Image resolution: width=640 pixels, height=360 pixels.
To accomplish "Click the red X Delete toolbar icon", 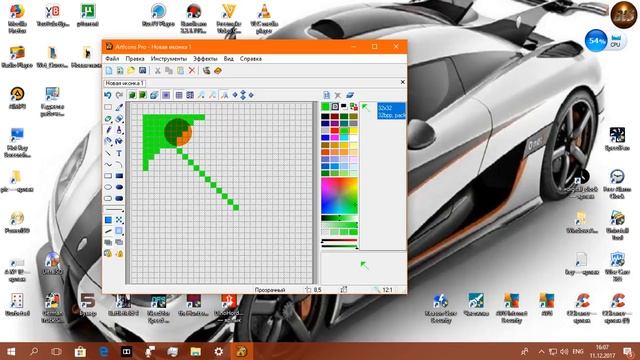I will tap(192, 71).
